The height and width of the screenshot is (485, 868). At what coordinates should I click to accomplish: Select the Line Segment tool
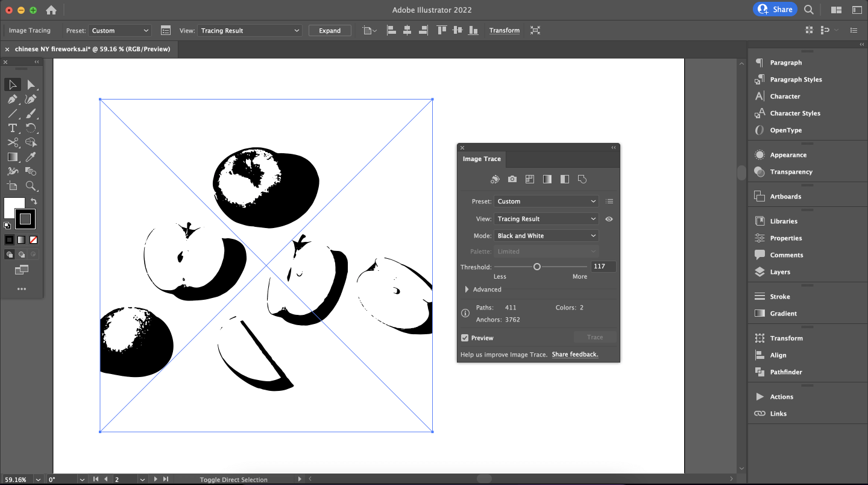(x=13, y=114)
